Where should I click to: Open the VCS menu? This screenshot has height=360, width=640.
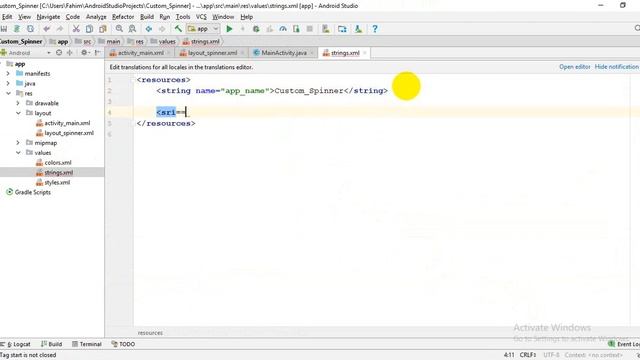201,17
